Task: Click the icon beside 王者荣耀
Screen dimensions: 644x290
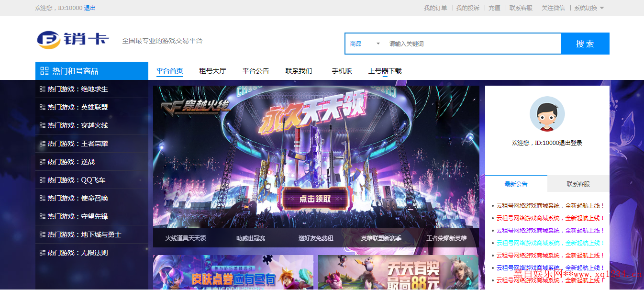Action: click(42, 144)
